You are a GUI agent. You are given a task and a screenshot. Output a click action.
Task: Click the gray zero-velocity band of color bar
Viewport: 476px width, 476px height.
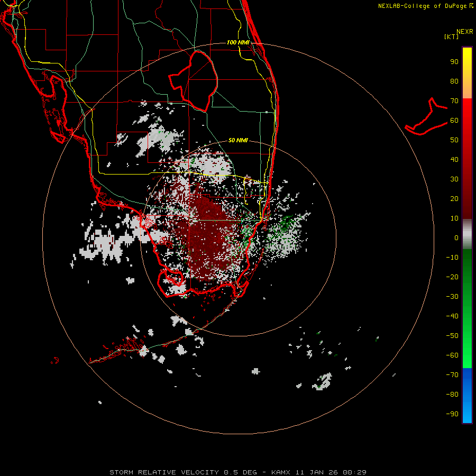click(x=467, y=234)
